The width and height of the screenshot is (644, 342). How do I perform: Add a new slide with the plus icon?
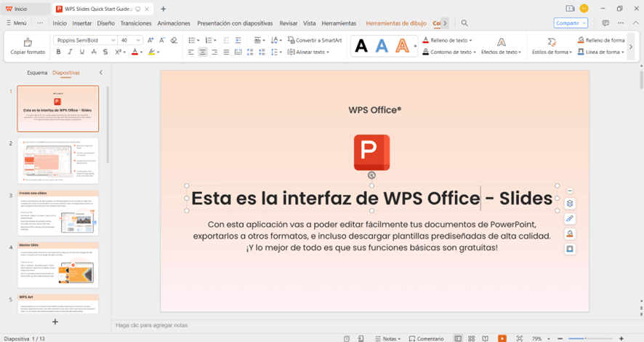point(55,322)
